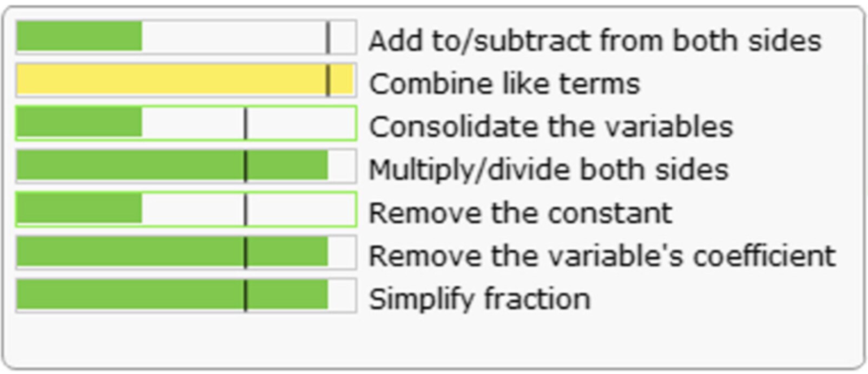The height and width of the screenshot is (374, 868).
Task: Select the Add to/subtract from both sides bar
Action: point(186,37)
